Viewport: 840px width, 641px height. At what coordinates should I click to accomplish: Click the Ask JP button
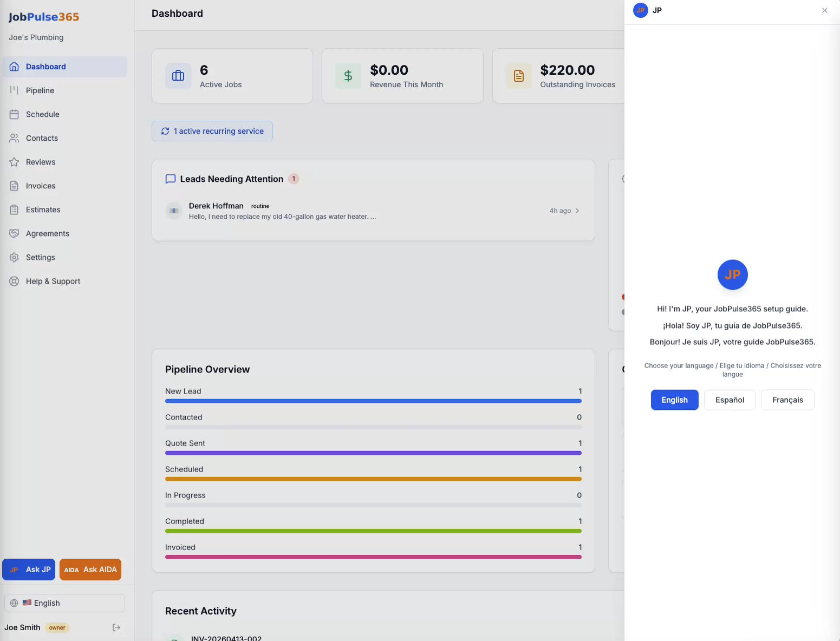click(29, 570)
